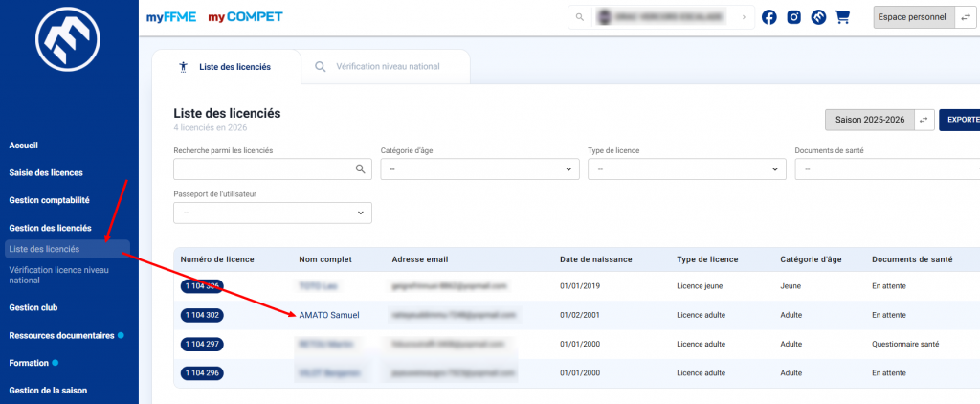Click the magnifier icon in licensee search field
This screenshot has height=404, width=980.
coord(361,168)
